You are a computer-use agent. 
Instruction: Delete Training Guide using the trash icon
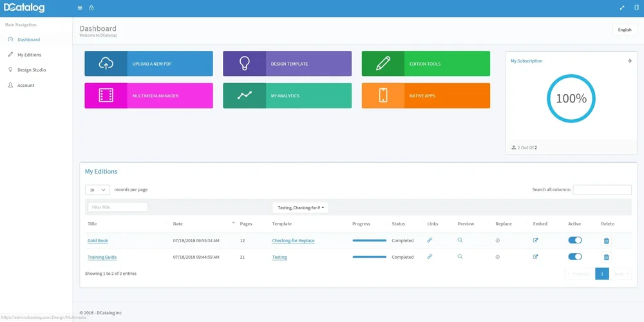tap(606, 257)
